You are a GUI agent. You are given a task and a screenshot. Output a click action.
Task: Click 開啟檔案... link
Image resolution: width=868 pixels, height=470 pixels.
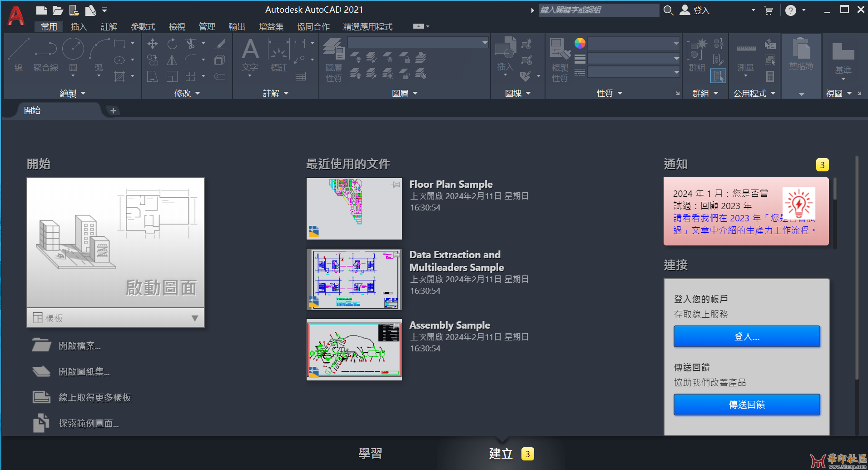click(80, 346)
